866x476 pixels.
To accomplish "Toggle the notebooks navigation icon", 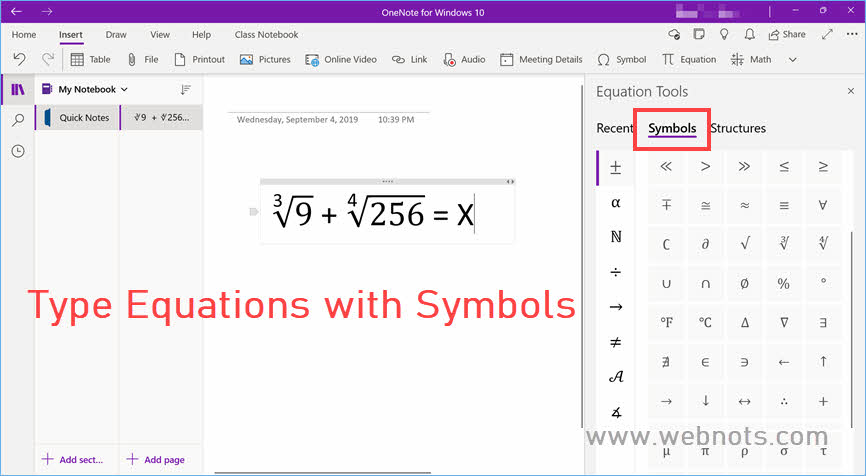I will [x=18, y=89].
